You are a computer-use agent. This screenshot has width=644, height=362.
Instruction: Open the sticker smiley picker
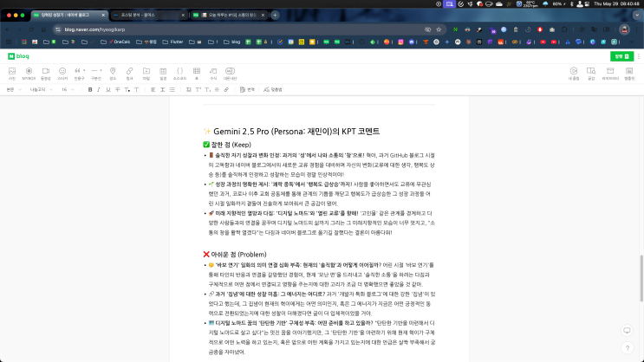point(62,74)
